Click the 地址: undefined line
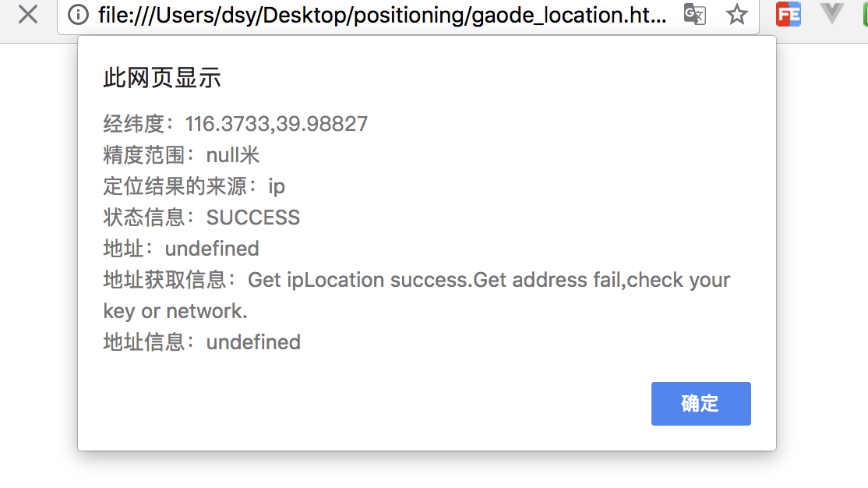This screenshot has width=868, height=488. [181, 249]
